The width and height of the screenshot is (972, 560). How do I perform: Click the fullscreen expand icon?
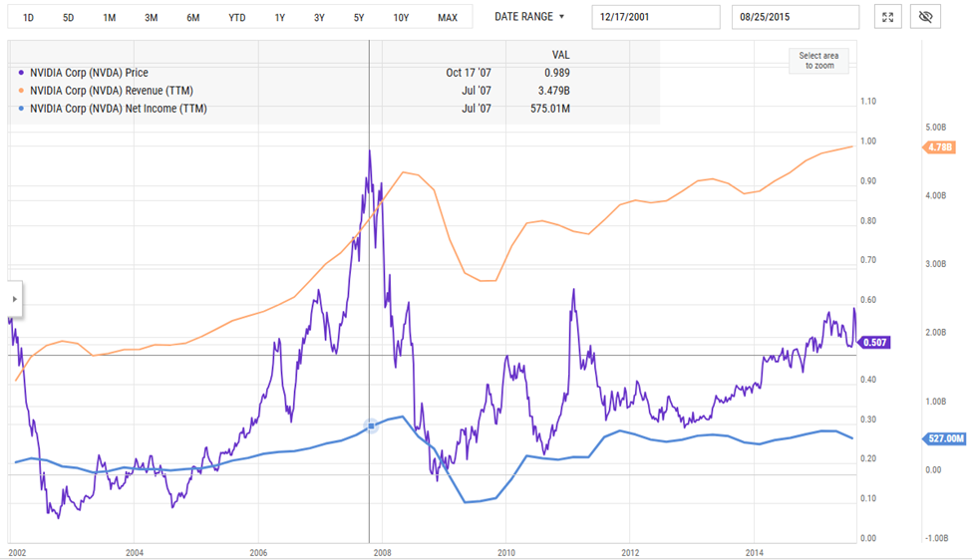tap(887, 17)
